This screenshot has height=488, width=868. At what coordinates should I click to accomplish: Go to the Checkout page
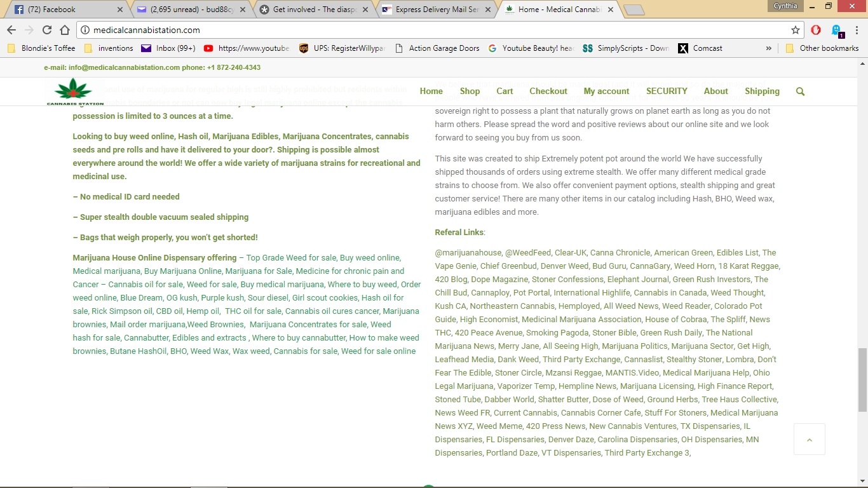(x=548, y=91)
